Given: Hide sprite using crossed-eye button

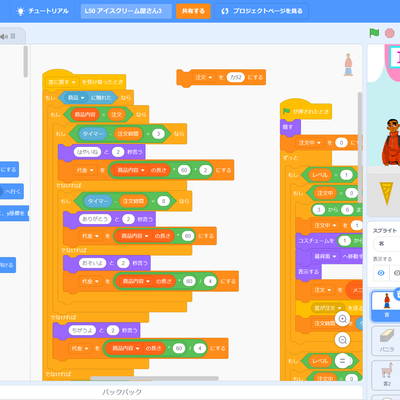Looking at the screenshot, I should click(x=396, y=273).
